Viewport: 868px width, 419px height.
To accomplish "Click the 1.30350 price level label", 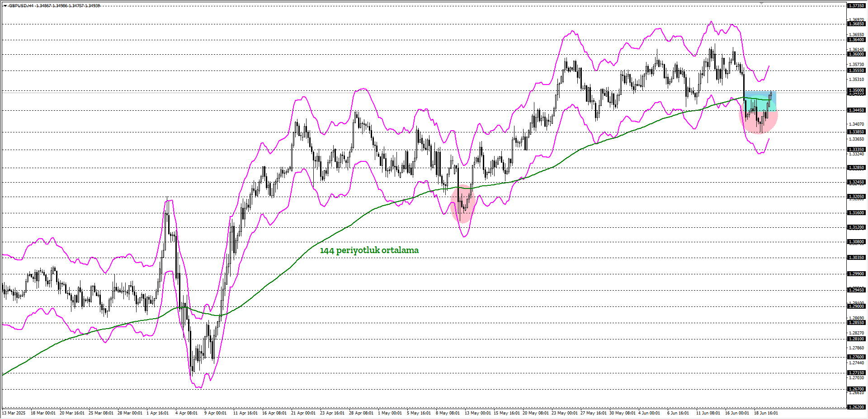I will 856,258.
